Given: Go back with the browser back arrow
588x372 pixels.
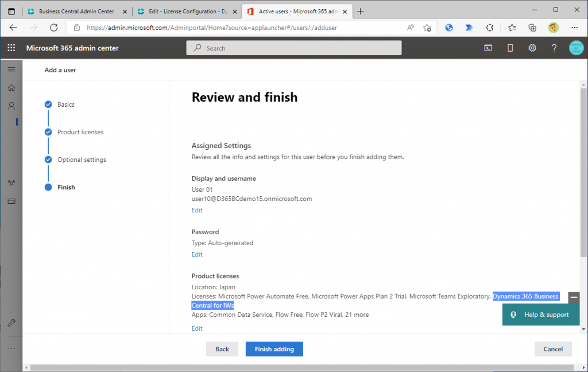Looking at the screenshot, I should (x=13, y=28).
